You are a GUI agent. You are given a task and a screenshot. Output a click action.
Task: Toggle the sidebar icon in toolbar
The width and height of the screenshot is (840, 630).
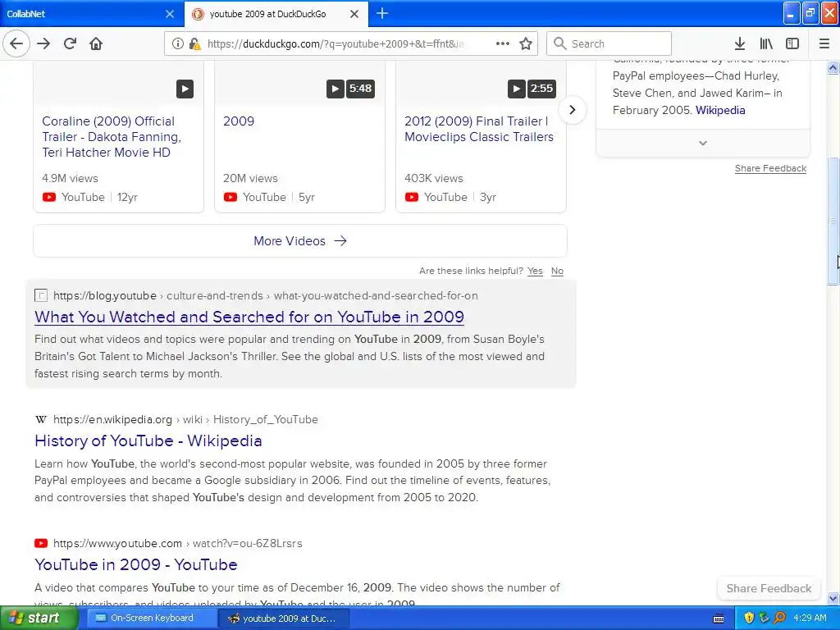[792, 43]
